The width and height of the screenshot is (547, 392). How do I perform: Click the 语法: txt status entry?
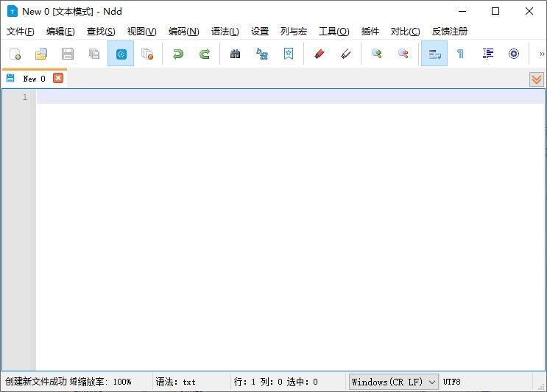pyautogui.click(x=175, y=382)
